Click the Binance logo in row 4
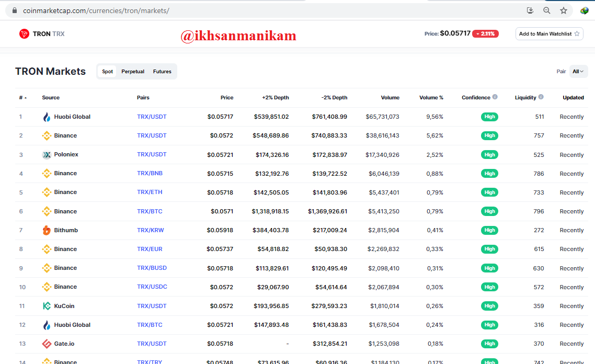 [x=47, y=174]
